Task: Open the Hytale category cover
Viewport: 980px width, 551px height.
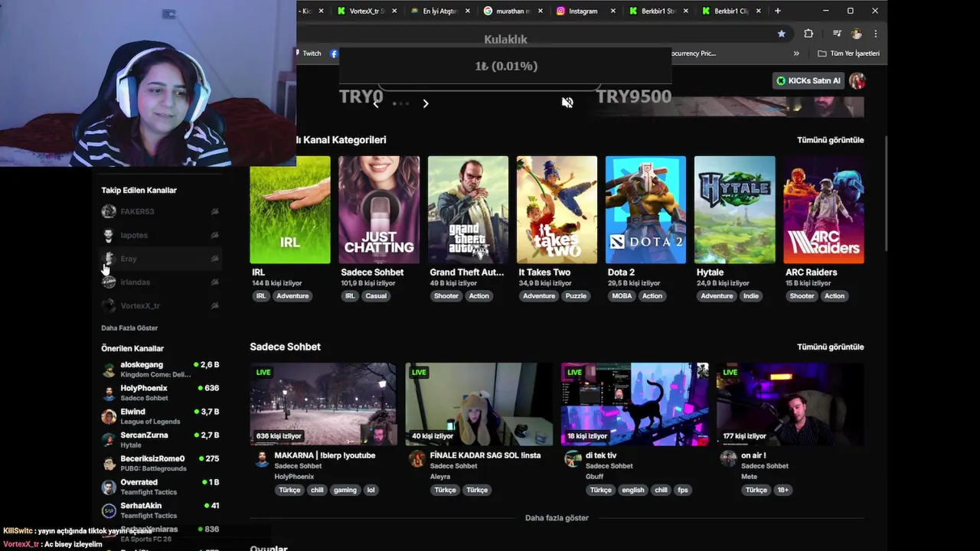Action: pyautogui.click(x=734, y=210)
